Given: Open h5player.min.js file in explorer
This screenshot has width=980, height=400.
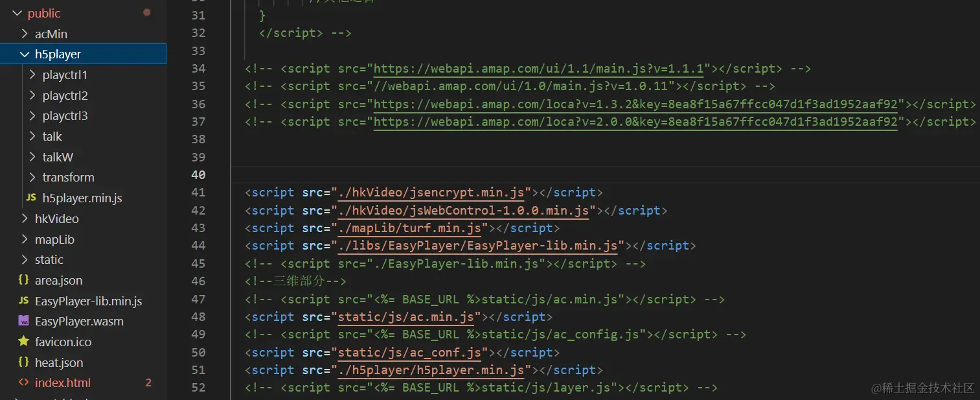Looking at the screenshot, I should click(x=83, y=198).
